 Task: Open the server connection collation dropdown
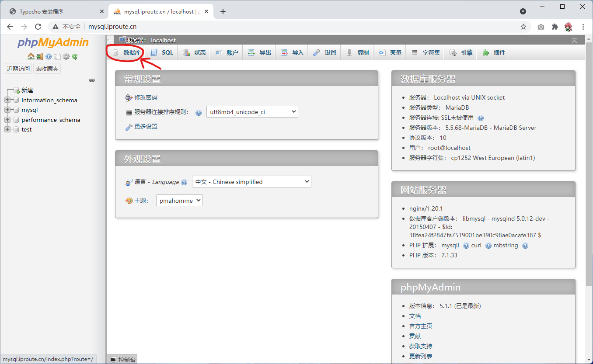pos(252,112)
